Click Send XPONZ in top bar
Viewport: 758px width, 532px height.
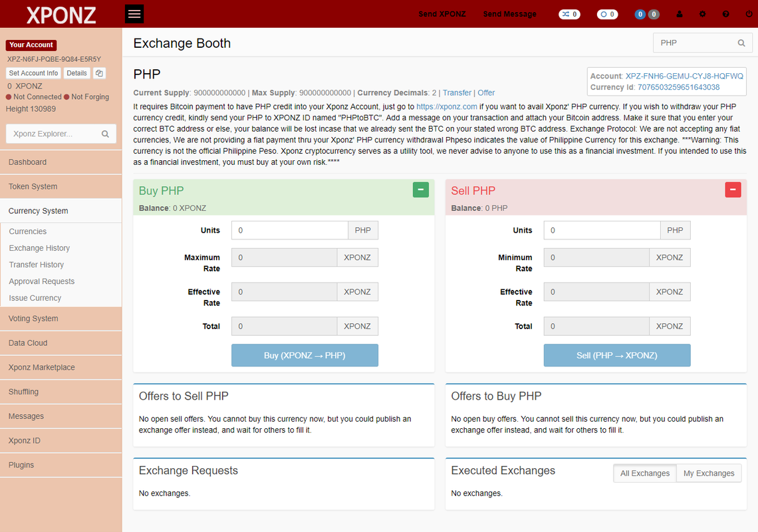442,14
